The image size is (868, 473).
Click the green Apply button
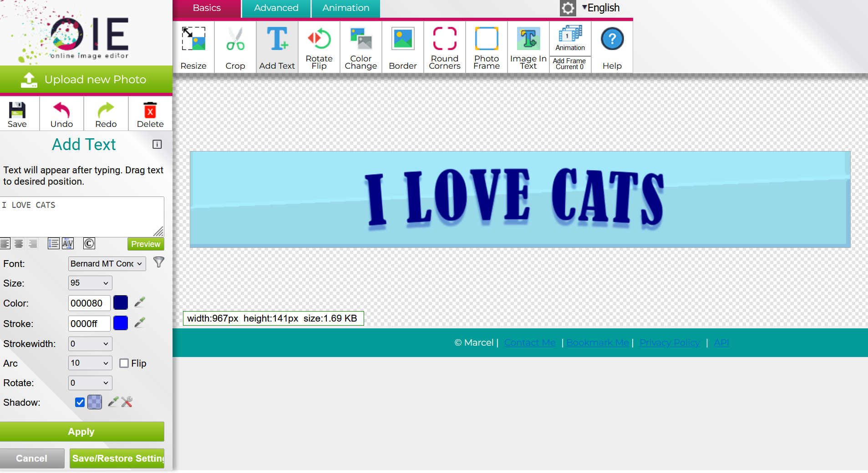coord(82,432)
